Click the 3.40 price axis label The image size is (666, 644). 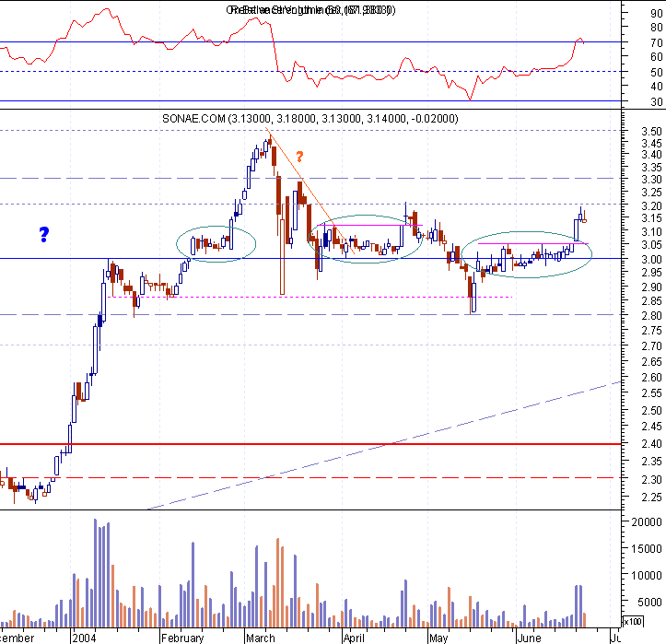[651, 155]
